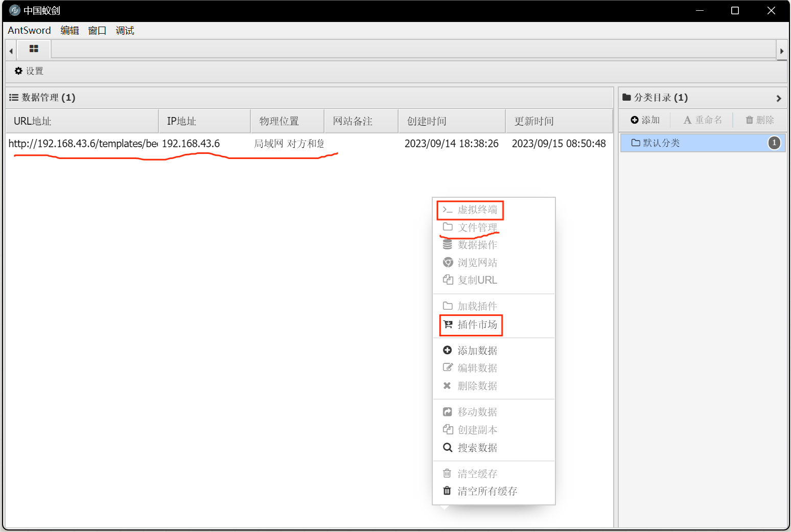Select 数据操作 in the context menu
This screenshot has width=791, height=532.
(x=494, y=245)
